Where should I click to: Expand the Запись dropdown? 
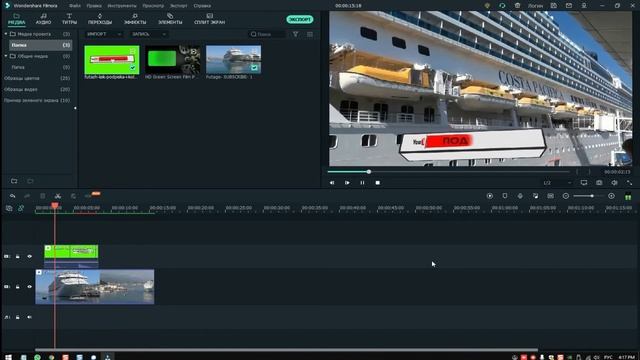[149, 34]
